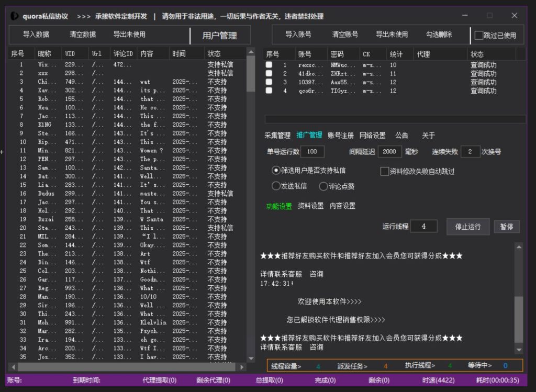The image size is (536, 392).
Task: View the 公告 tab
Action: point(401,135)
